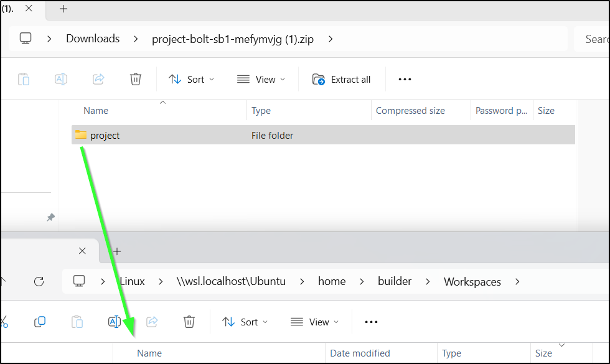The height and width of the screenshot is (364, 610).
Task: Click the Workspaces breadcrumb
Action: (472, 281)
